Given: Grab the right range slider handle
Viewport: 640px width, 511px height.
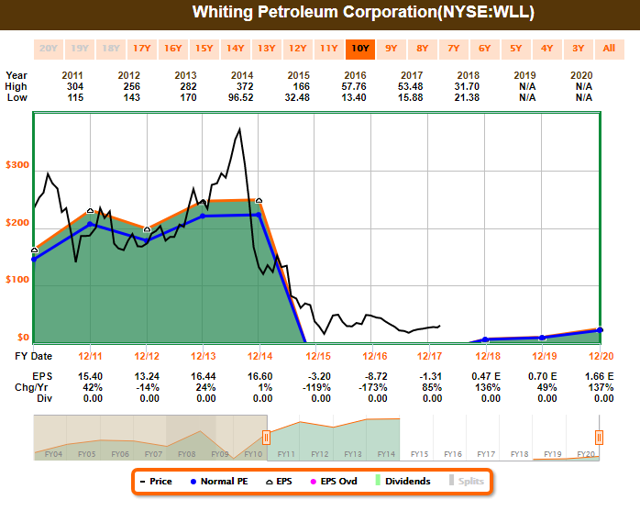Looking at the screenshot, I should tap(599, 438).
